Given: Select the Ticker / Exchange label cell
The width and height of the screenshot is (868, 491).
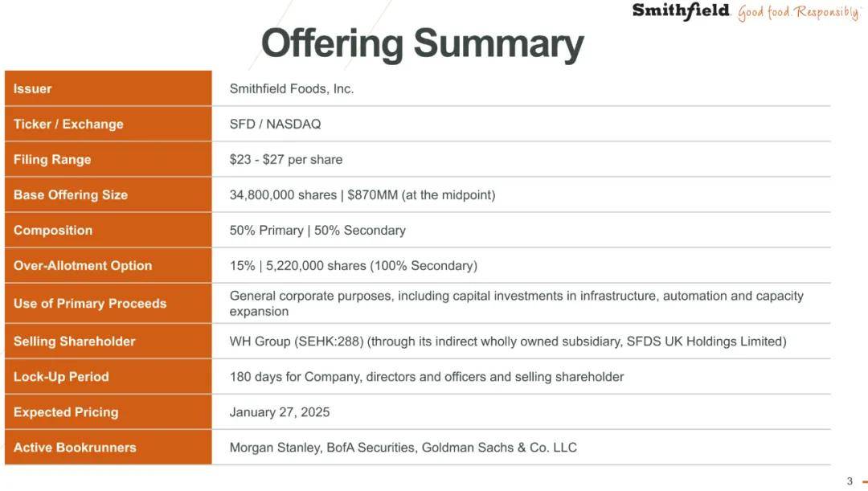Looking at the screenshot, I should point(108,124).
